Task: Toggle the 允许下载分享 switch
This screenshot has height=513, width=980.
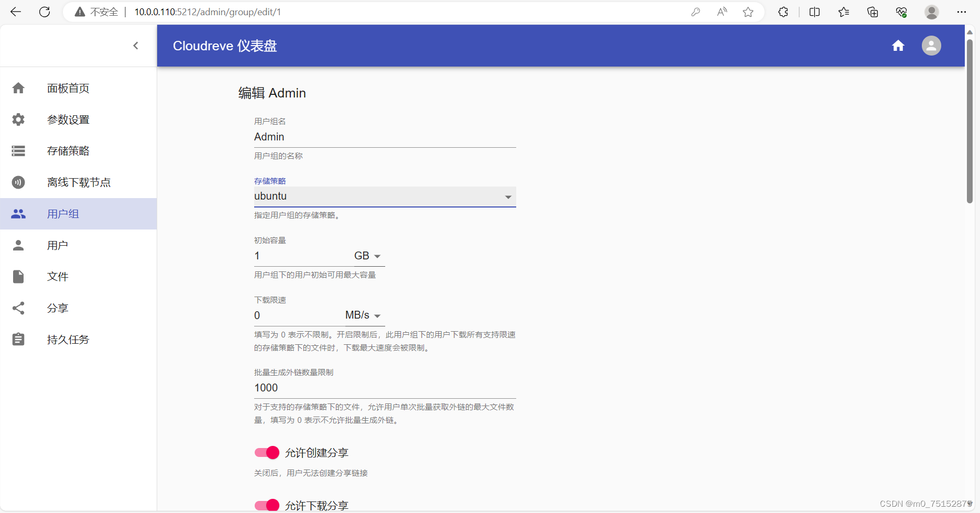Action: tap(267, 505)
